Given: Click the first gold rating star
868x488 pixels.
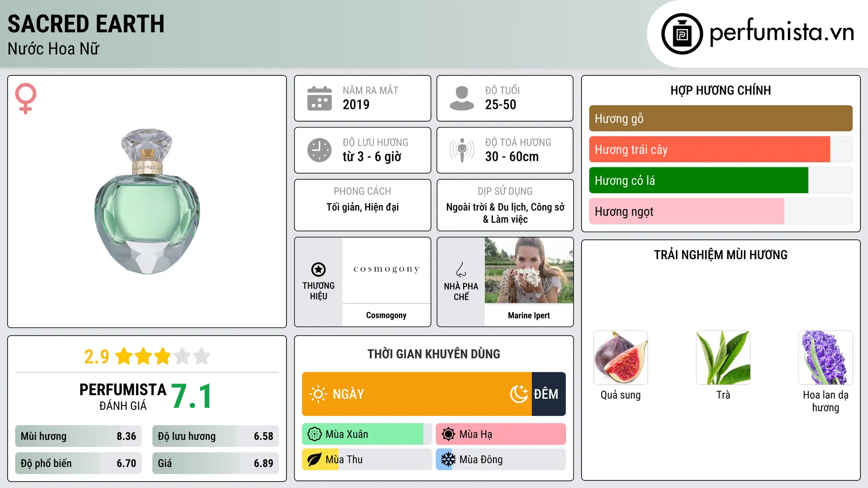Looking at the screenshot, I should [x=124, y=356].
